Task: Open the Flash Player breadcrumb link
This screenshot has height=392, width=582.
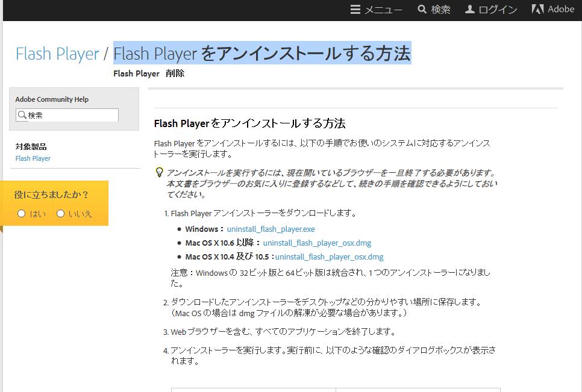Action: pos(57,54)
